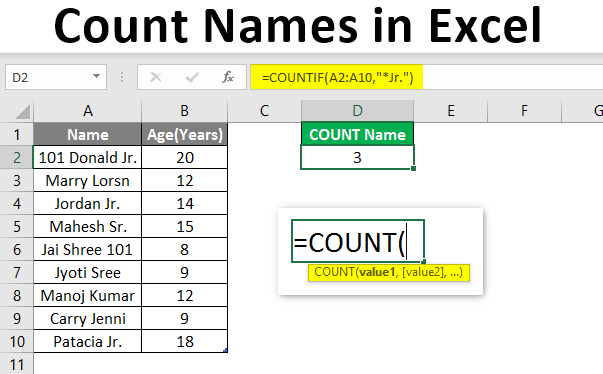Click the 'Age(Years)' header cell

tap(185, 135)
